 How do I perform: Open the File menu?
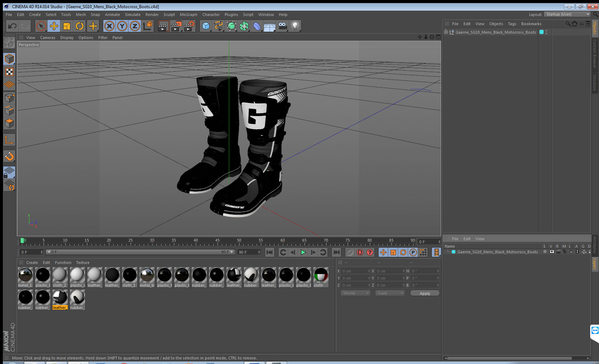(x=9, y=15)
